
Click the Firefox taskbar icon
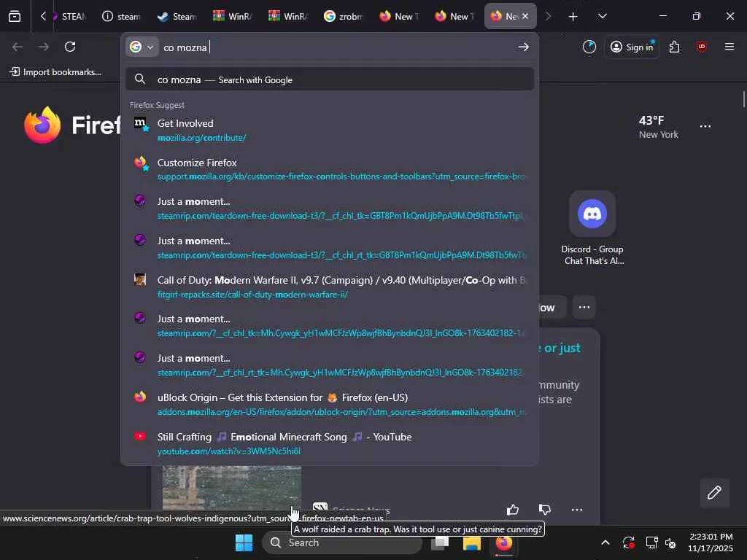click(503, 542)
